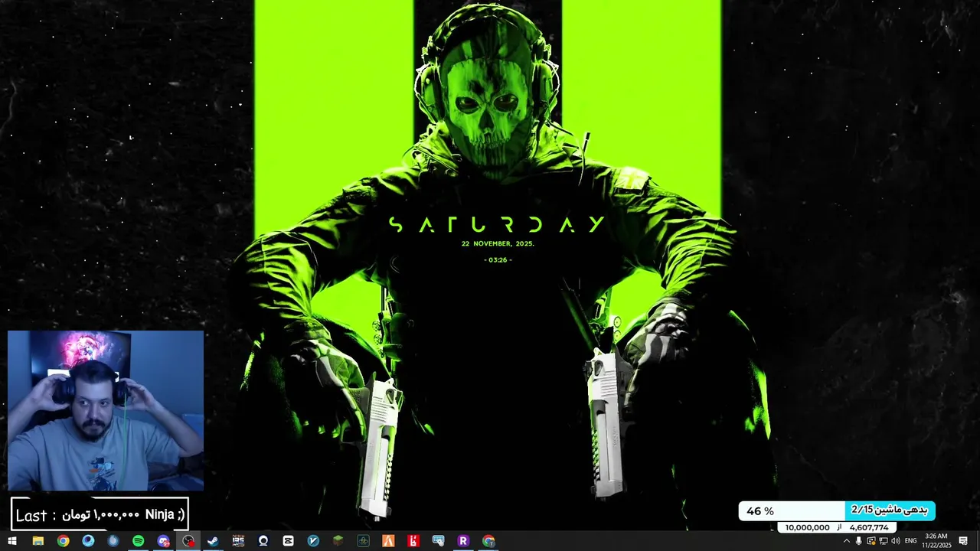Open CapCut from the taskbar
The image size is (980, 551).
pyautogui.click(x=288, y=541)
